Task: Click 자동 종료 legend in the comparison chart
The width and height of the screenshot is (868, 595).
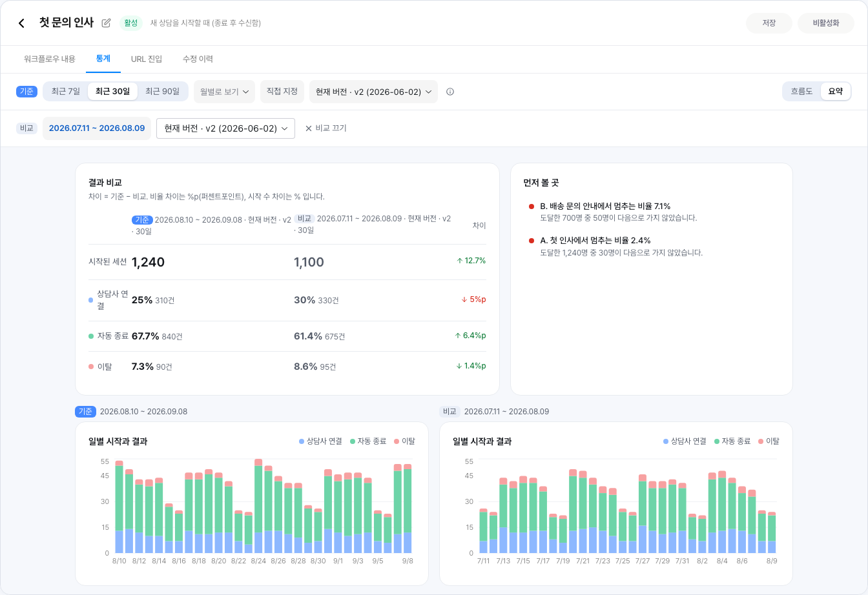Action: click(732, 441)
